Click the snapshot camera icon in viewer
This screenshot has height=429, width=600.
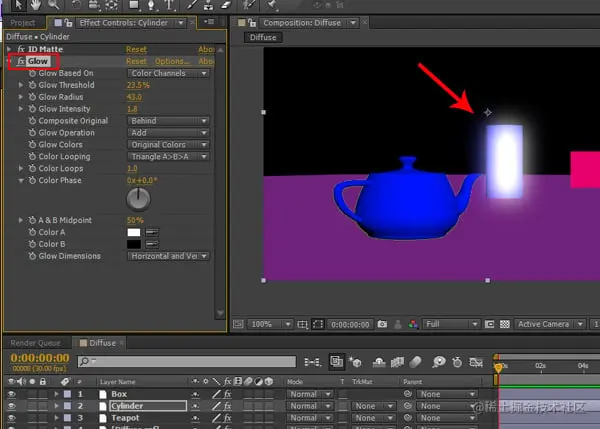coord(382,324)
